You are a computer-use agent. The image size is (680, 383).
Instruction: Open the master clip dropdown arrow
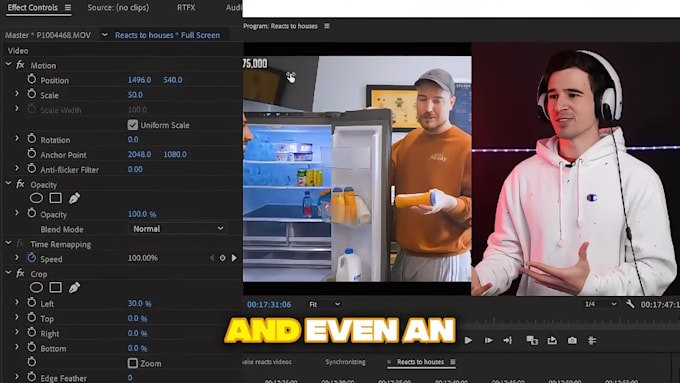tap(105, 35)
